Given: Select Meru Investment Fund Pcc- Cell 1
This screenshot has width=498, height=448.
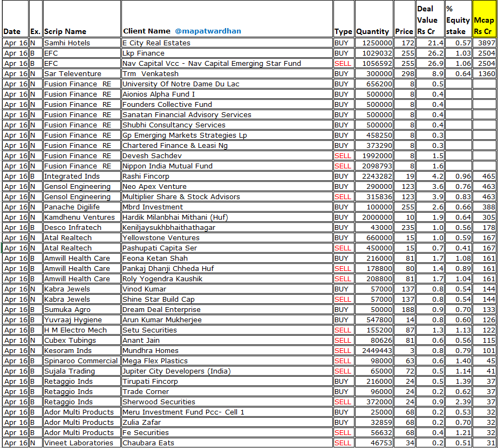Looking at the screenshot, I should point(227,412).
